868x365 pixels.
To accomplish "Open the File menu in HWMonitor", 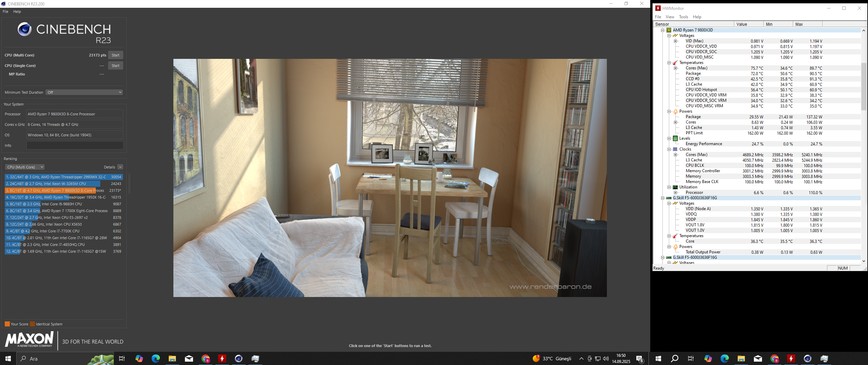I will click(658, 17).
